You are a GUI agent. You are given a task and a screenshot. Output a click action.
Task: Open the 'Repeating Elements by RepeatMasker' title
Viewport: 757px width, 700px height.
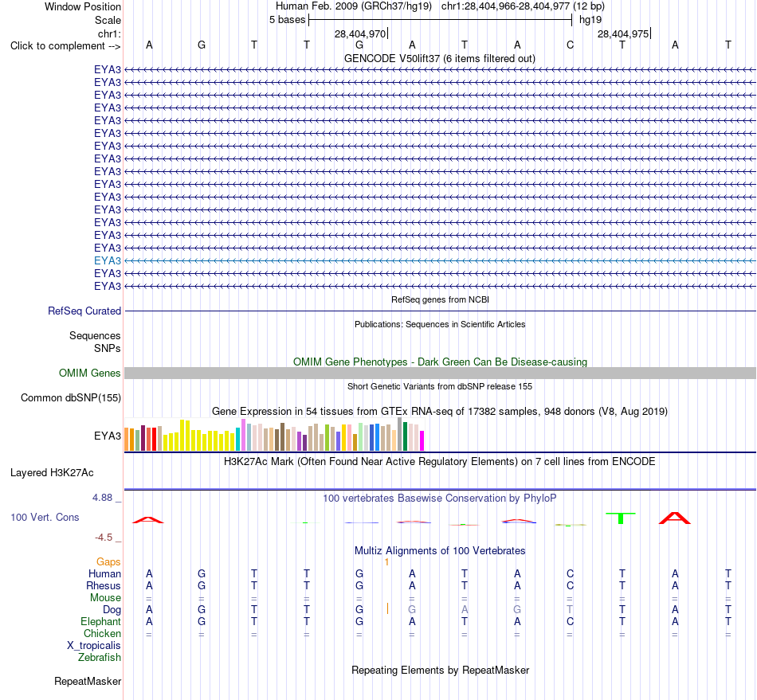click(x=441, y=670)
